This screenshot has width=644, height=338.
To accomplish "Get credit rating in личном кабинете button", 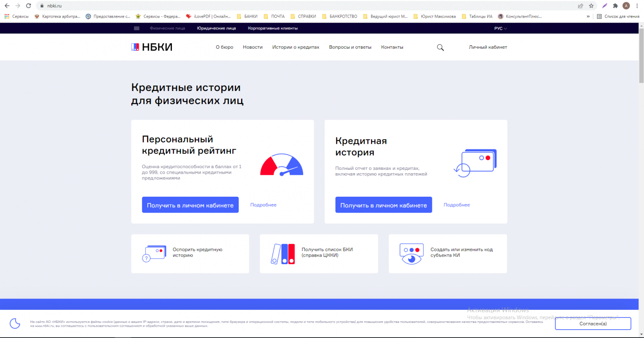I will click(x=190, y=205).
